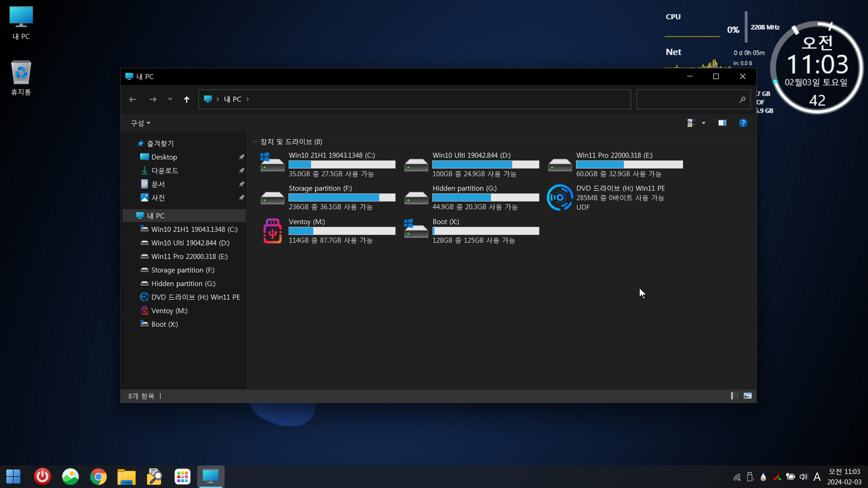This screenshot has height=488, width=868.
Task: Click the search box field
Action: point(693,99)
